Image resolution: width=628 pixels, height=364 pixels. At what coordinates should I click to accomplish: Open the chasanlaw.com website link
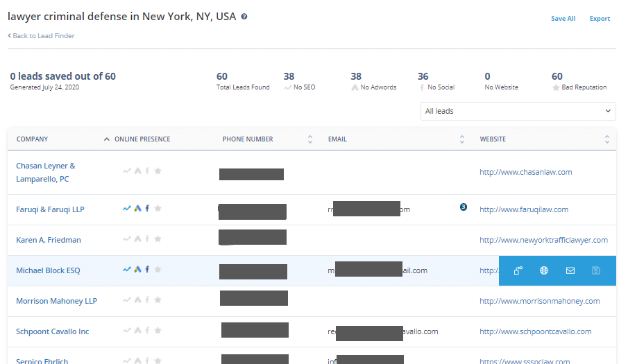(525, 172)
